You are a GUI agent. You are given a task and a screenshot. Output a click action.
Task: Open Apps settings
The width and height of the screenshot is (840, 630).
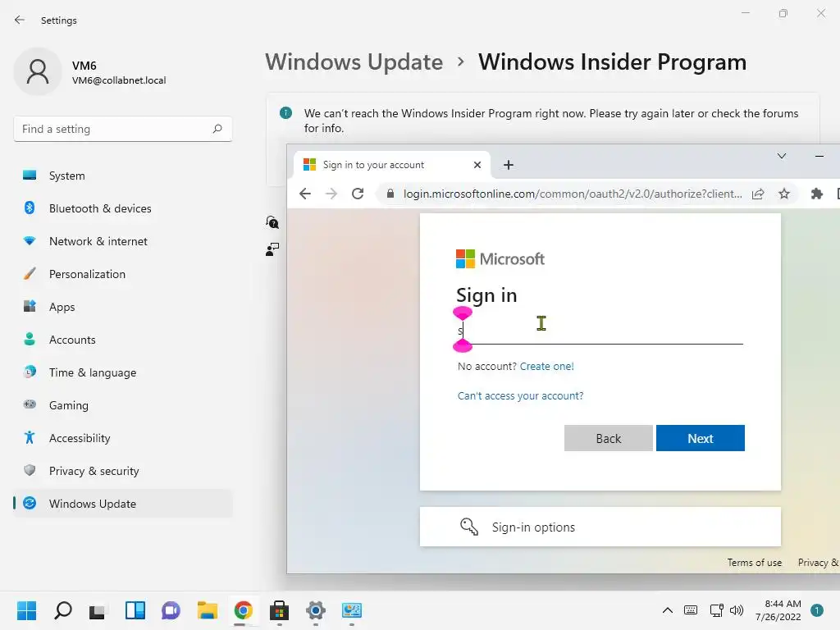pyautogui.click(x=123, y=307)
